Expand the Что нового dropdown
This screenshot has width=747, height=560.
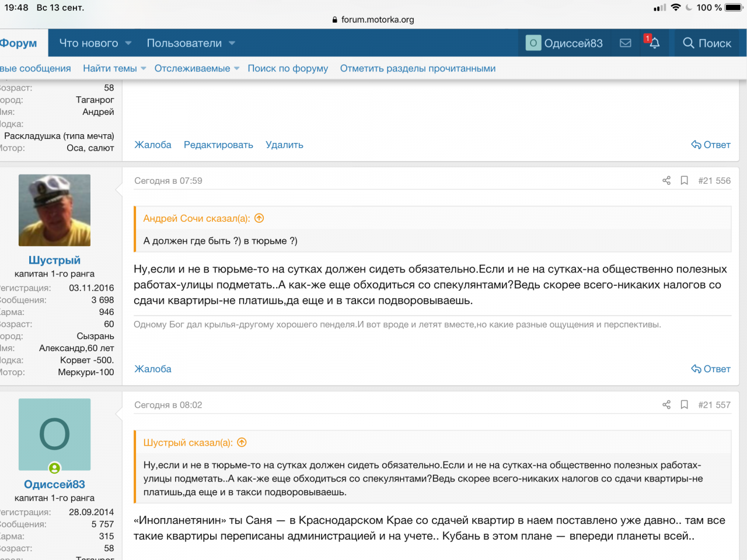[x=128, y=43]
